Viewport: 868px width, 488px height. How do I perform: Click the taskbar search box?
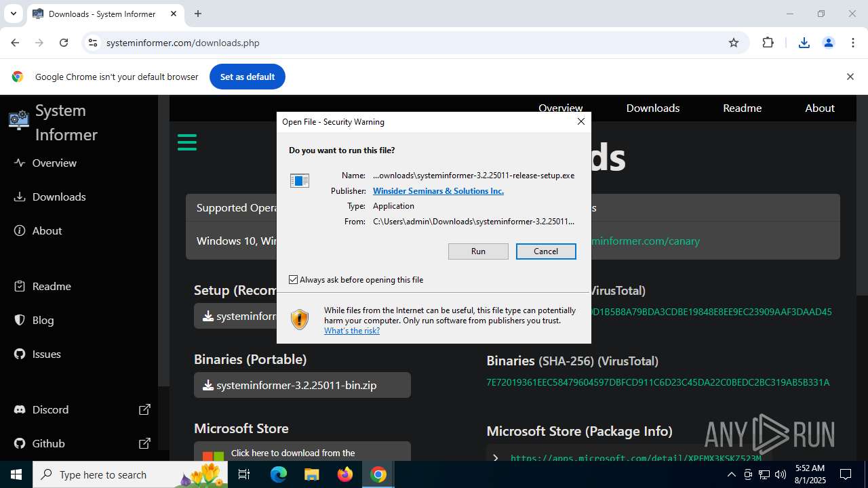pos(129,474)
